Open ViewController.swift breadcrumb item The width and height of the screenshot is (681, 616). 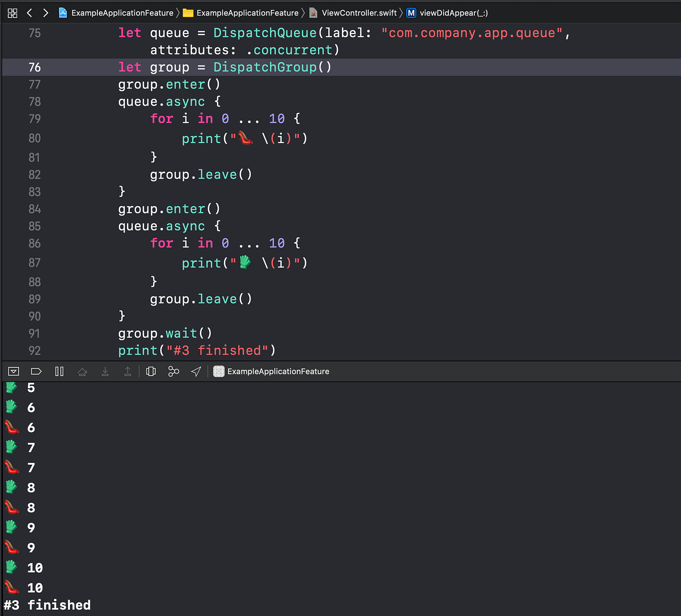point(359,13)
